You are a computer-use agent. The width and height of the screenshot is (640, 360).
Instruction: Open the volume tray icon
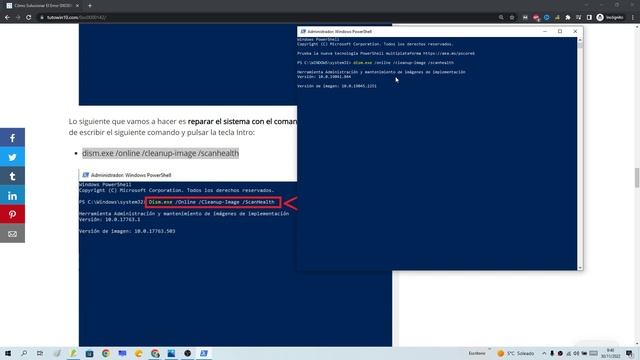pos(576,353)
